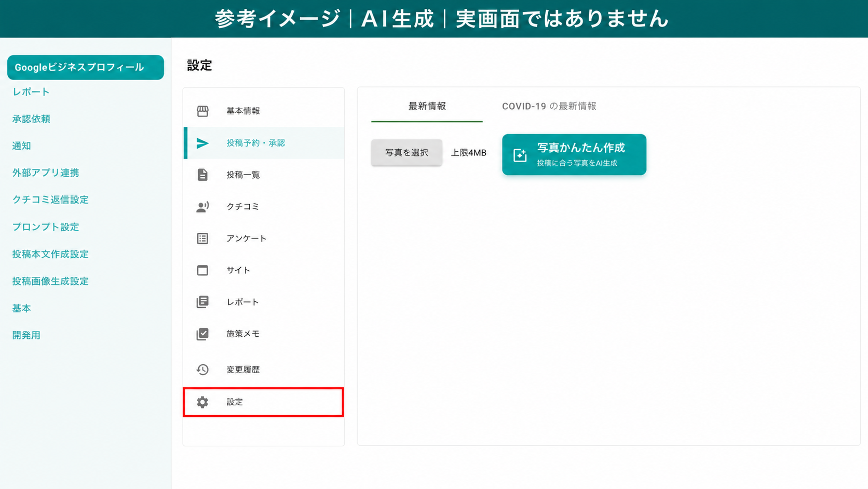Image resolution: width=868 pixels, height=489 pixels.
Task: Click the 上限4MB text
Action: (x=468, y=153)
